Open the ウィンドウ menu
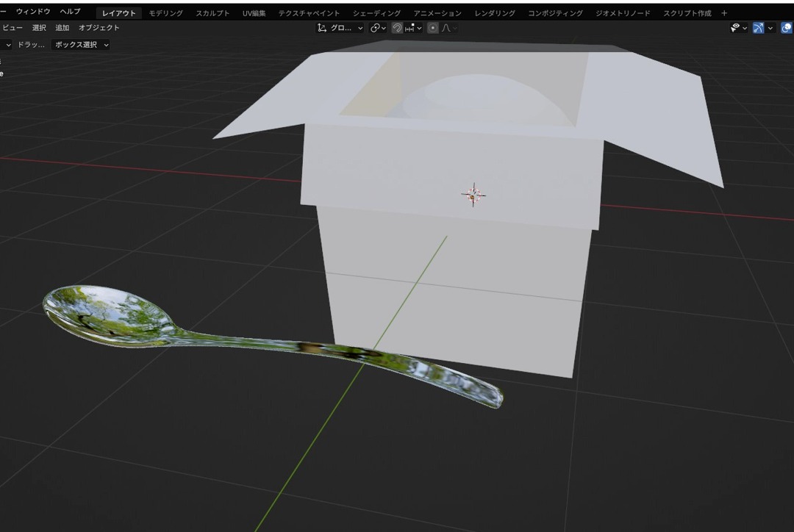 point(33,12)
